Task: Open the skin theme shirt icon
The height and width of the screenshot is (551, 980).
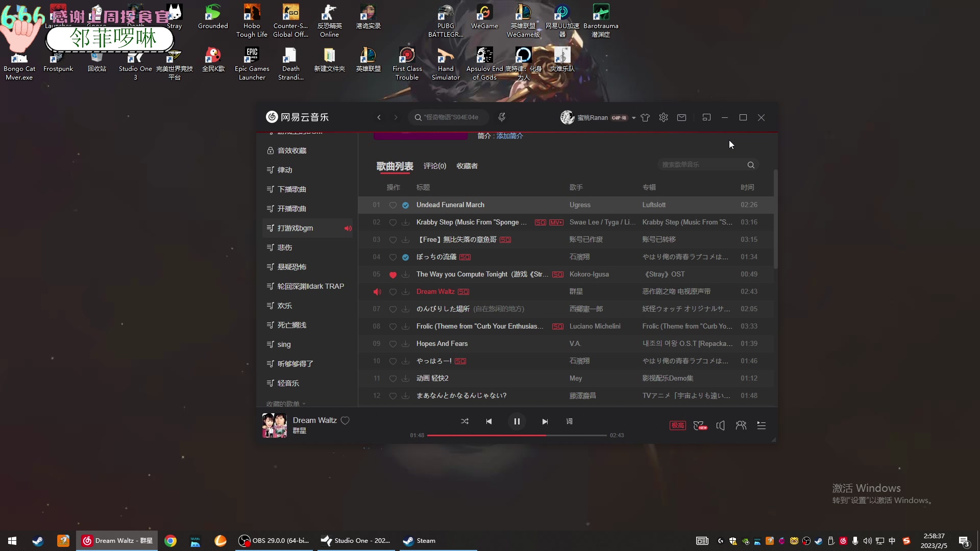Action: point(645,117)
